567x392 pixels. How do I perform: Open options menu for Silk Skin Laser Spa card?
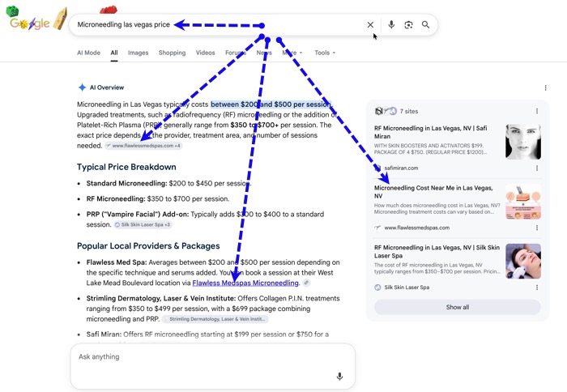click(537, 288)
